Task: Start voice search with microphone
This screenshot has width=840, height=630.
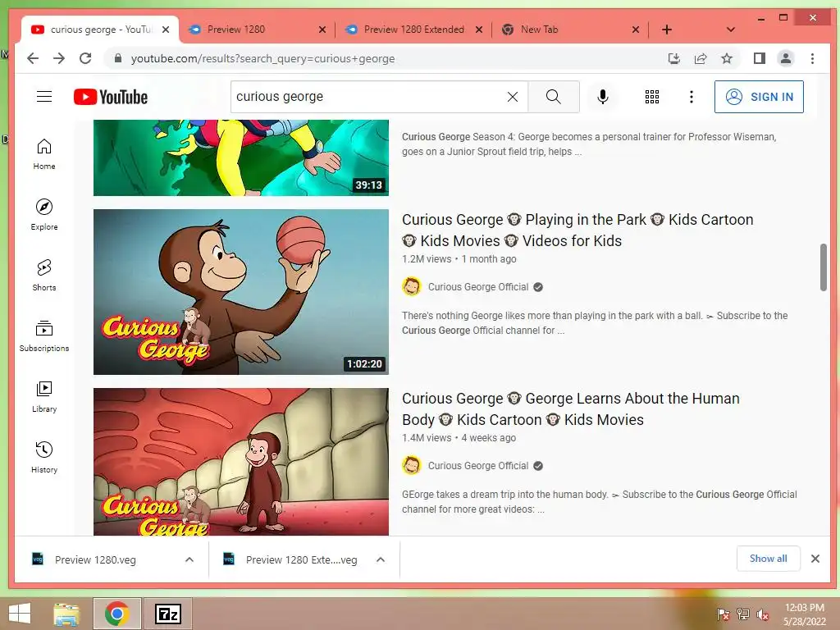Action: point(603,97)
